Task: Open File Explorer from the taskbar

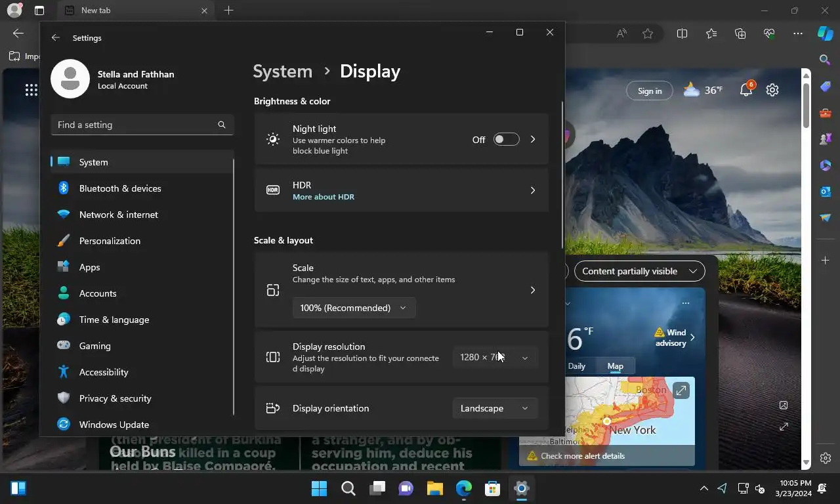Action: point(435,488)
